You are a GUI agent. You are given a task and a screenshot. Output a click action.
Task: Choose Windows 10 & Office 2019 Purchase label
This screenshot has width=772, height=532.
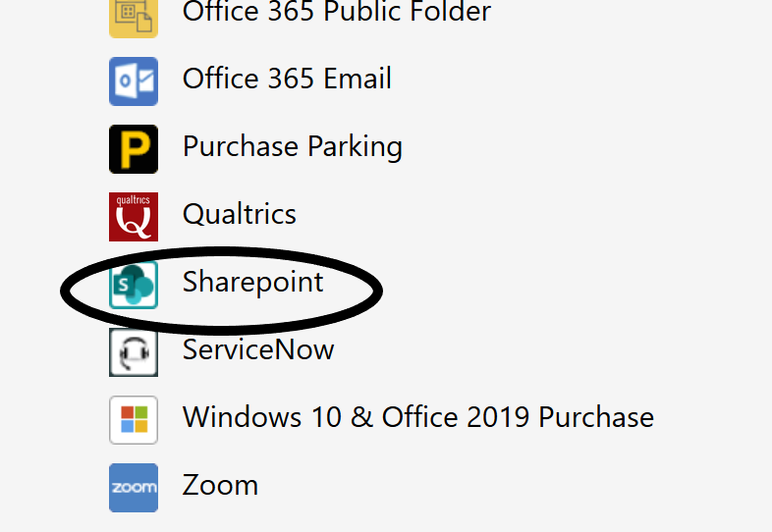(x=417, y=417)
